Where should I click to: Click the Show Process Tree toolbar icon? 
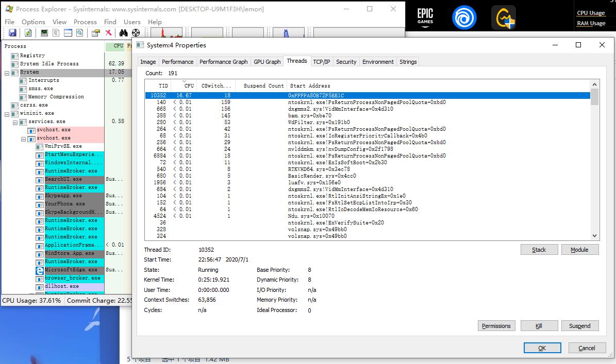pyautogui.click(x=56, y=33)
